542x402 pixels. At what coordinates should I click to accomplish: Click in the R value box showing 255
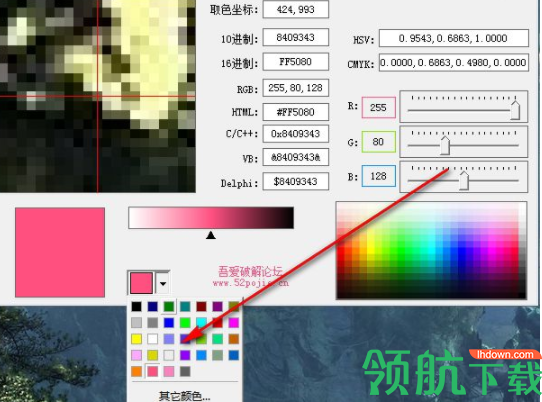pos(379,107)
